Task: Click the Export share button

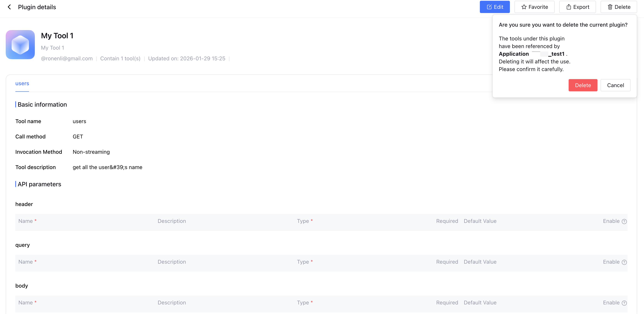Action: click(577, 7)
